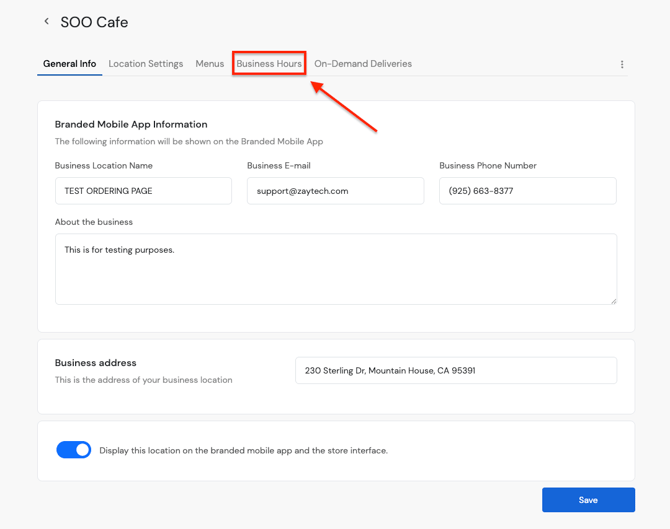Open the three-dot more options menu
Image resolution: width=670 pixels, height=529 pixels.
622,64
